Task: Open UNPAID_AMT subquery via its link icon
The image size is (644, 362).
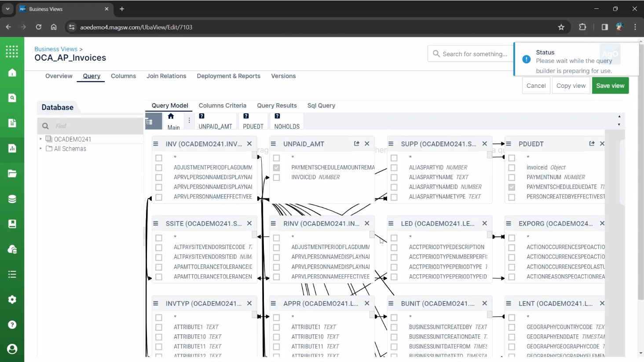Action: tap(356, 144)
